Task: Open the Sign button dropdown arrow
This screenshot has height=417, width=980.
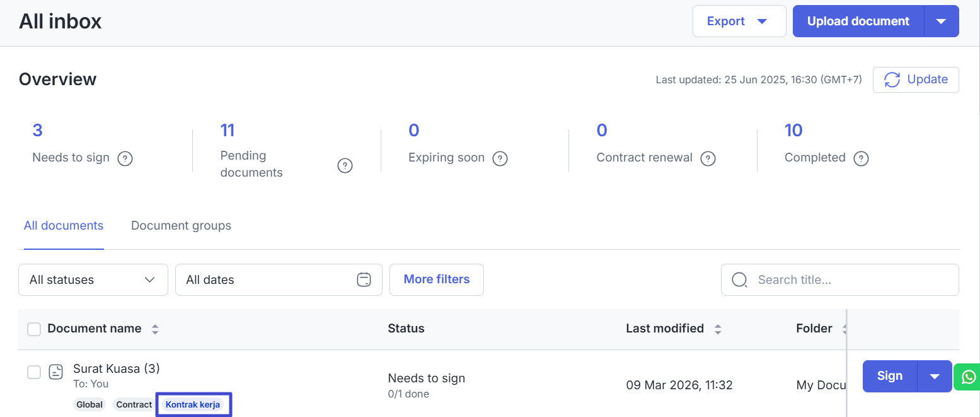Action: click(935, 376)
